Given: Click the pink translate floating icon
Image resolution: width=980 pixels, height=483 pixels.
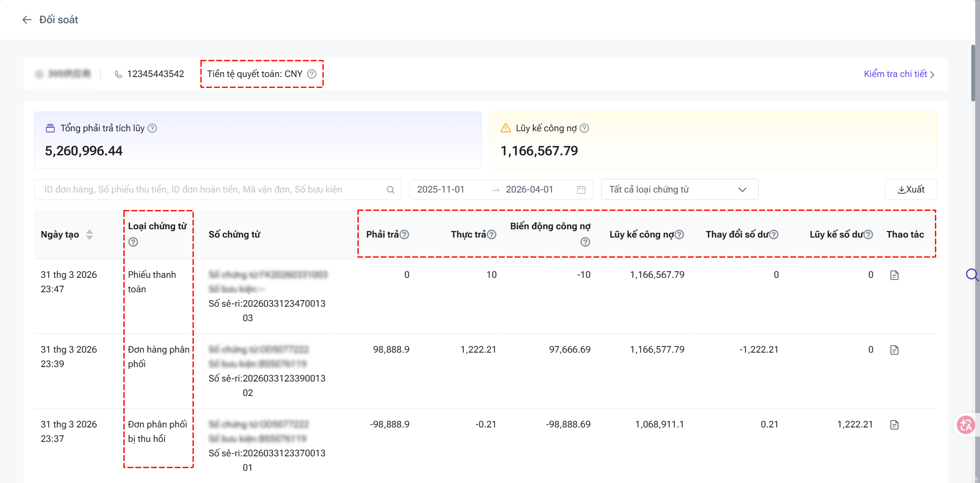Looking at the screenshot, I should pyautogui.click(x=966, y=425).
